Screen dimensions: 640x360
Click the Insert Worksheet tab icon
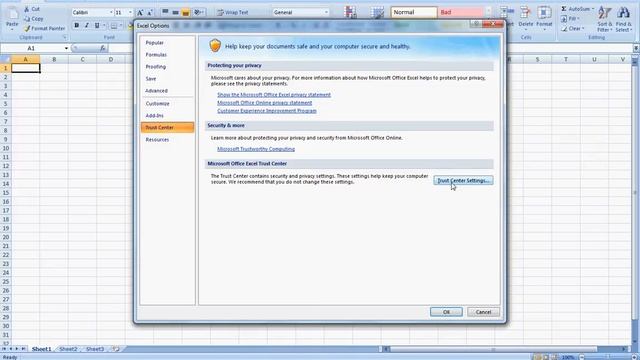[116, 349]
